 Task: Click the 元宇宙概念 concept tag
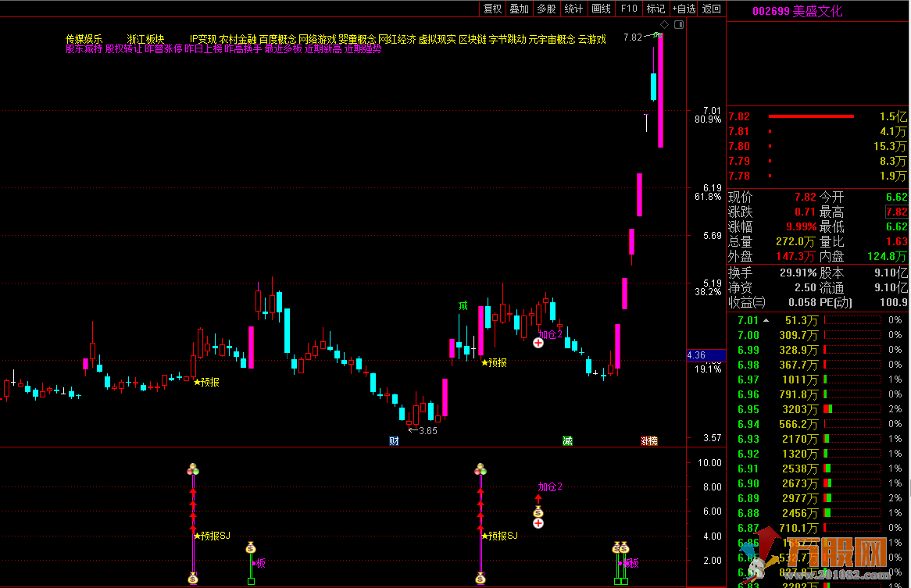click(552, 39)
